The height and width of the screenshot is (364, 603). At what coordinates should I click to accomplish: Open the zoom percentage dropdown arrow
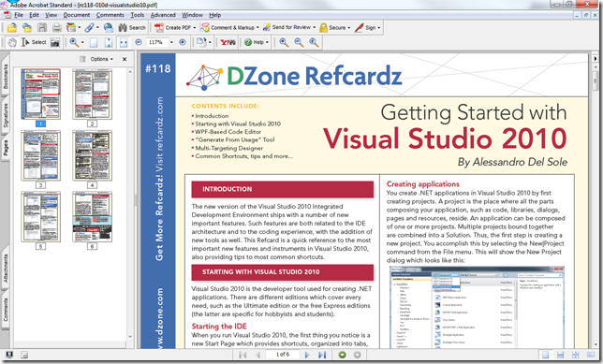[x=171, y=42]
